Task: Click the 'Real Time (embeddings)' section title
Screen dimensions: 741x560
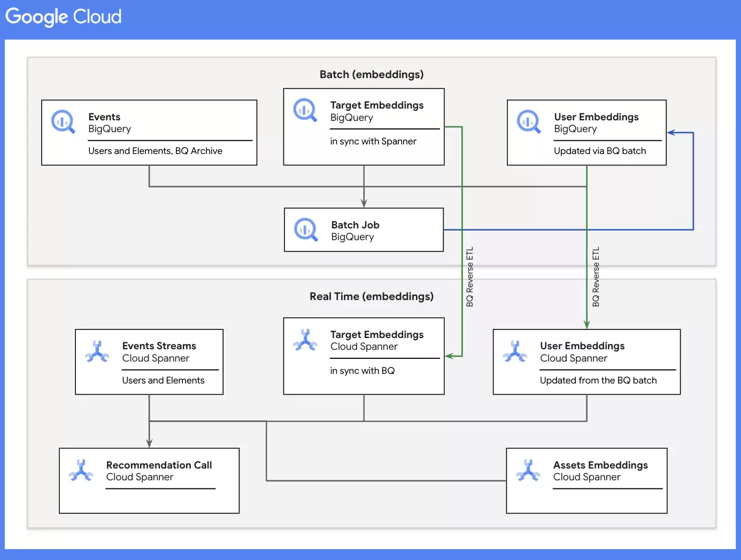Action: (x=372, y=296)
